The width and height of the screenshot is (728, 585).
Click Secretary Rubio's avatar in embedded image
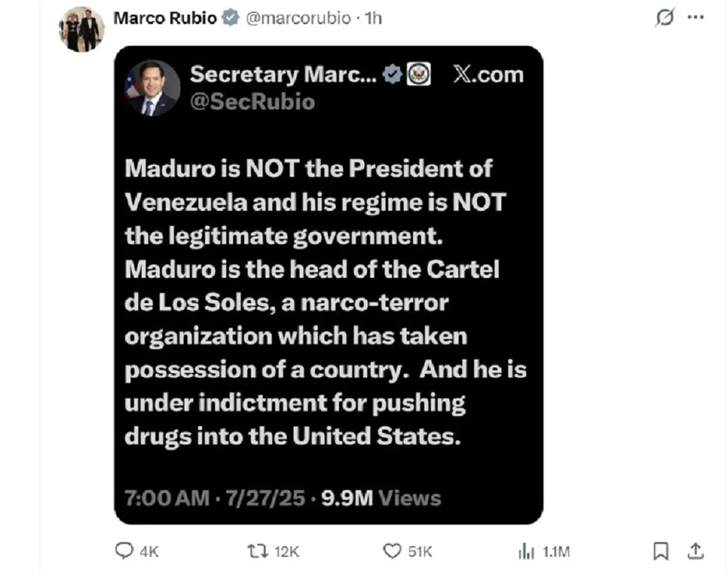pos(152,88)
